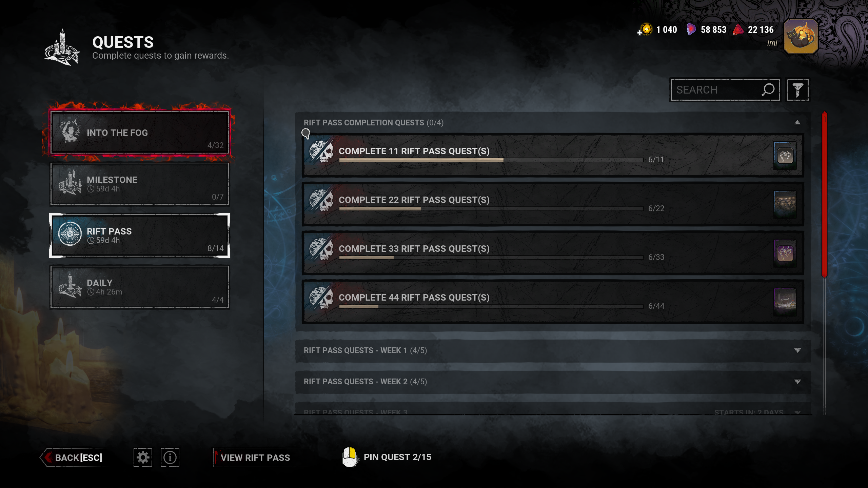Click View Rift Pass button

tap(255, 457)
